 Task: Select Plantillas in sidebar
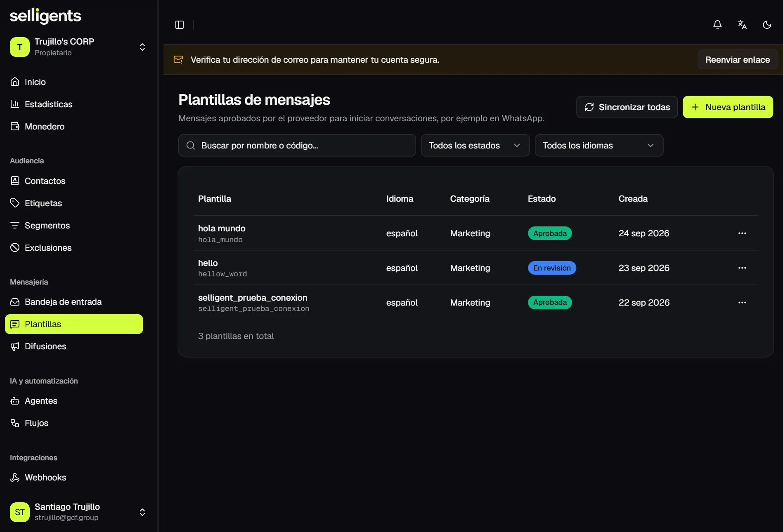(x=74, y=324)
